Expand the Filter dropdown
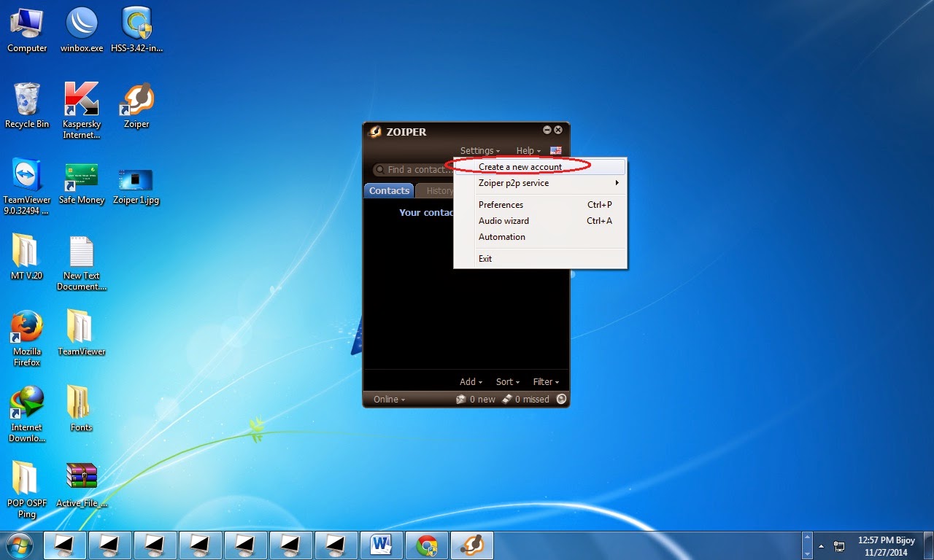The height and width of the screenshot is (560, 934). 546,381
